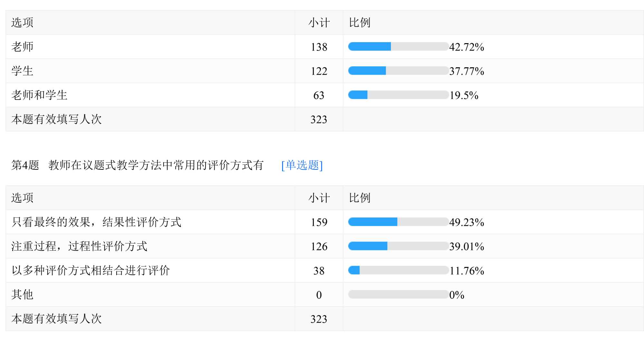Select the 注重过程，过程性评价方式 option
This screenshot has height=343, width=644.
pyautogui.click(x=79, y=246)
